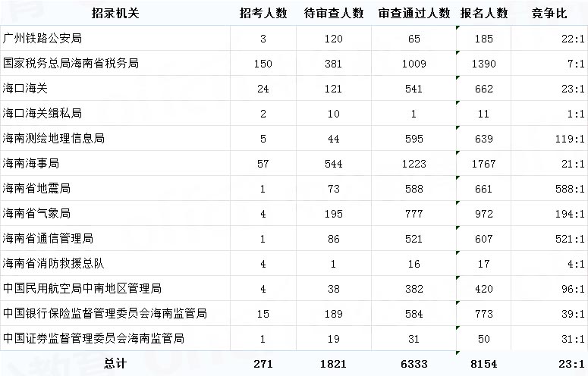This screenshot has height=376, width=588.
Task: Select 报名人数 cell 1390
Action: 484,64
